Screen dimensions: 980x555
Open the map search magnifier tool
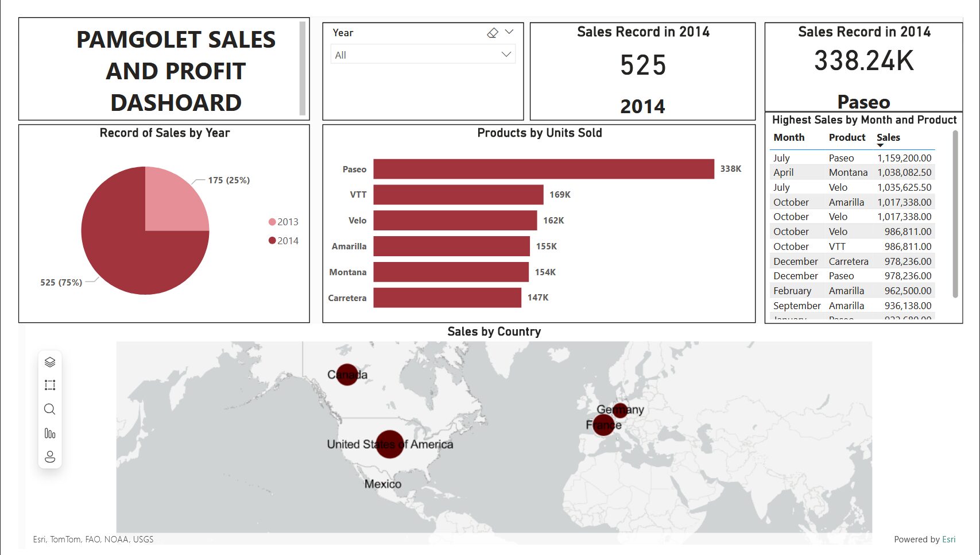point(50,409)
